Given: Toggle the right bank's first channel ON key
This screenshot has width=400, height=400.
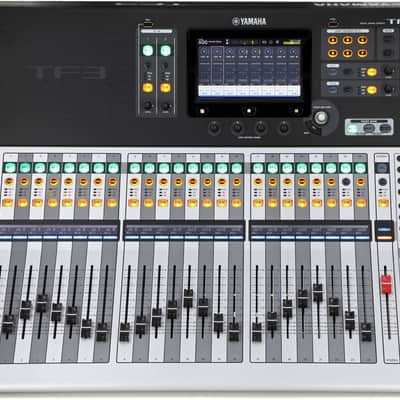Looking at the screenshot, I should tap(258, 203).
